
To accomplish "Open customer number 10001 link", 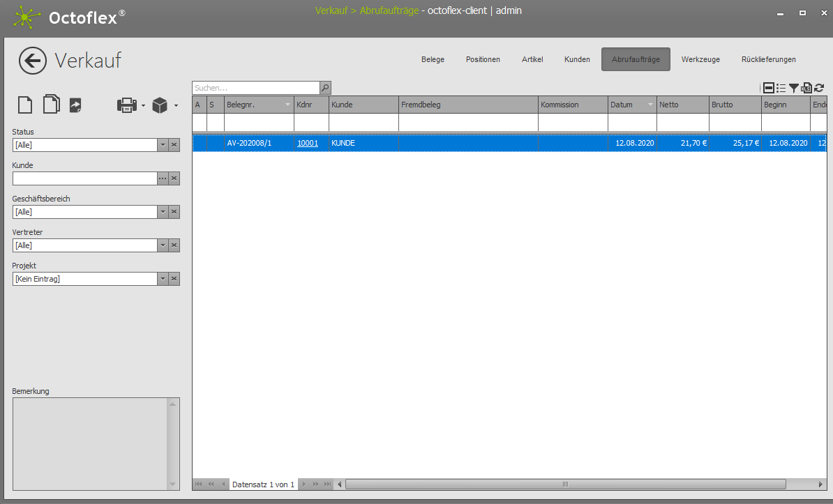I will pyautogui.click(x=308, y=143).
